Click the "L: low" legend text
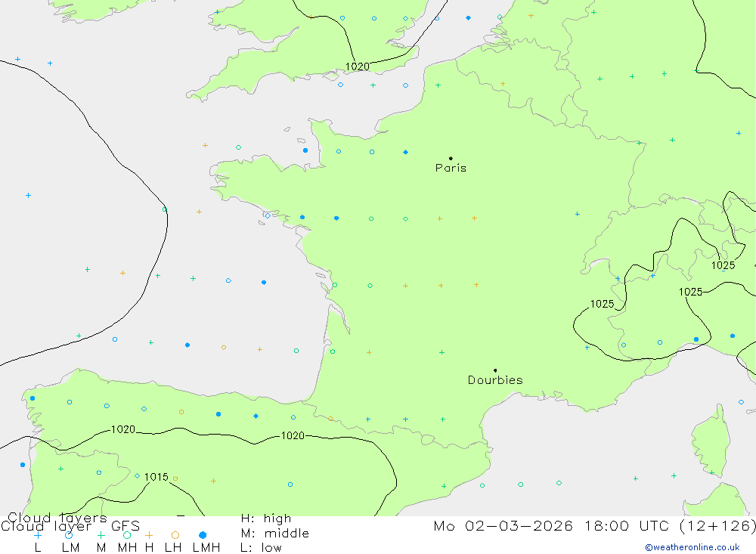The height and width of the screenshot is (554, 756). click(x=261, y=548)
